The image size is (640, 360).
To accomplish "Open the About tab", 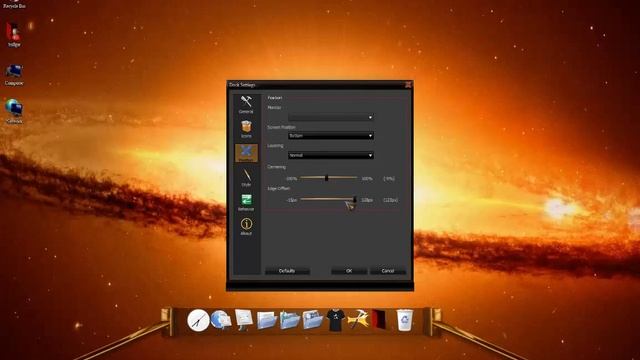I will click(x=246, y=227).
